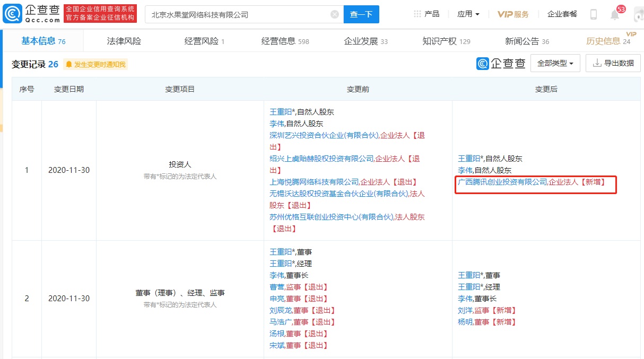Switch to the 企业发展 tab
Image resolution: width=644 pixels, height=359 pixels.
click(x=366, y=41)
